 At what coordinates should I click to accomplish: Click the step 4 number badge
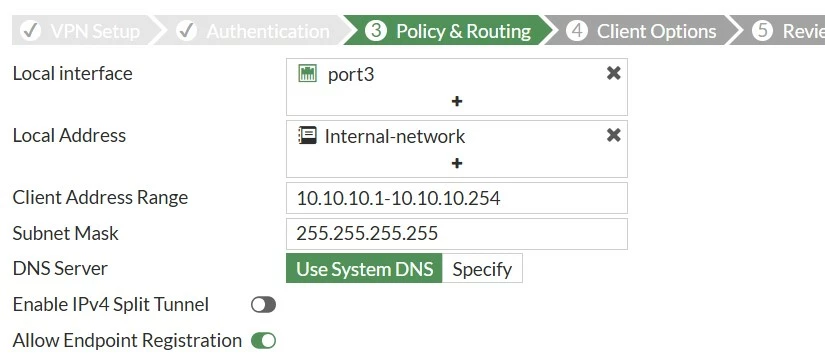click(577, 31)
